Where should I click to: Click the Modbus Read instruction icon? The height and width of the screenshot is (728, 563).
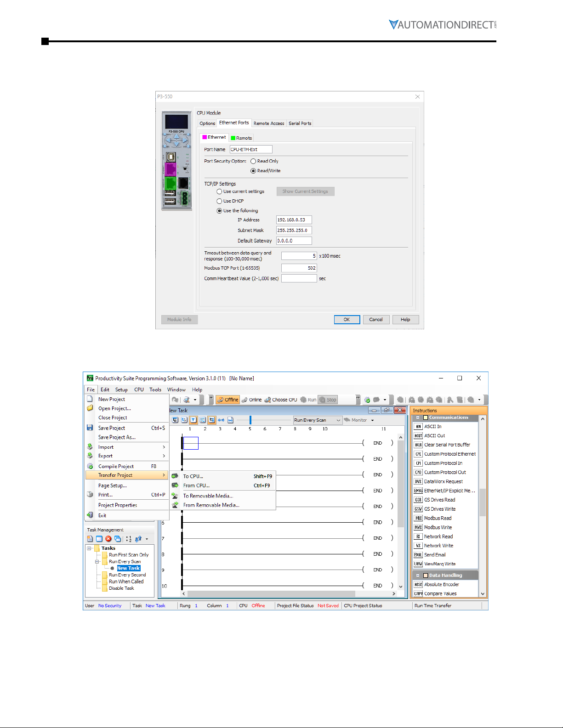[418, 518]
